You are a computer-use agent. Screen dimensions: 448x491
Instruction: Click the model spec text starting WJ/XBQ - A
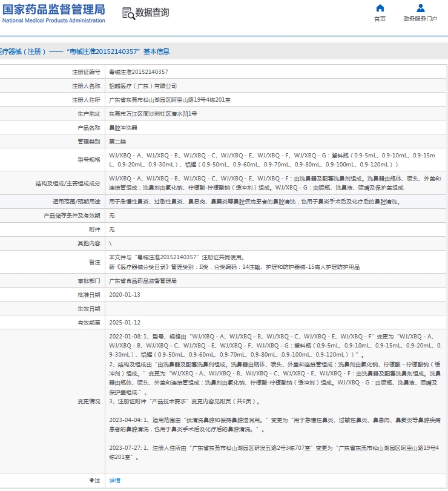point(272,160)
